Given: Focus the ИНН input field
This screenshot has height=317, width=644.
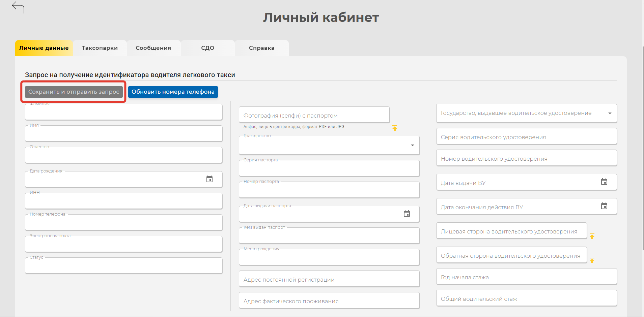Looking at the screenshot, I should (x=123, y=201).
